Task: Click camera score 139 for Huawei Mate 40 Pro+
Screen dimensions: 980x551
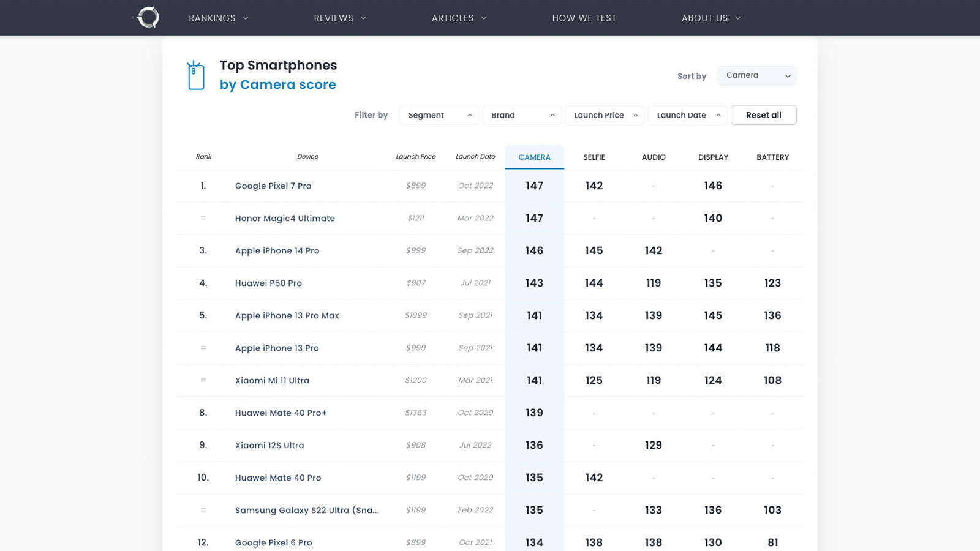Action: (534, 413)
